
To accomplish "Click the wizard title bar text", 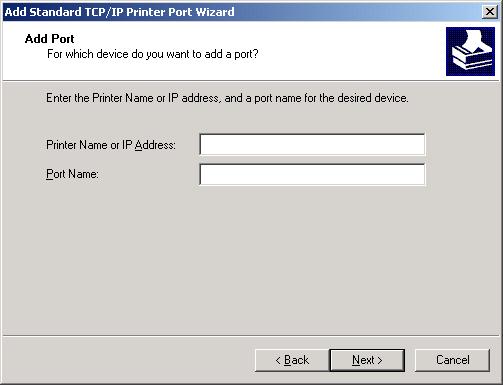I will [119, 12].
